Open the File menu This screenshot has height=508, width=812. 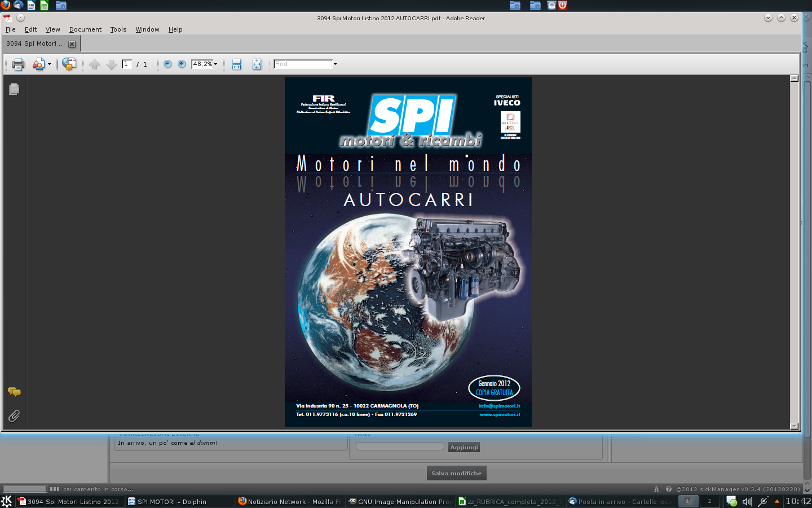click(x=11, y=29)
